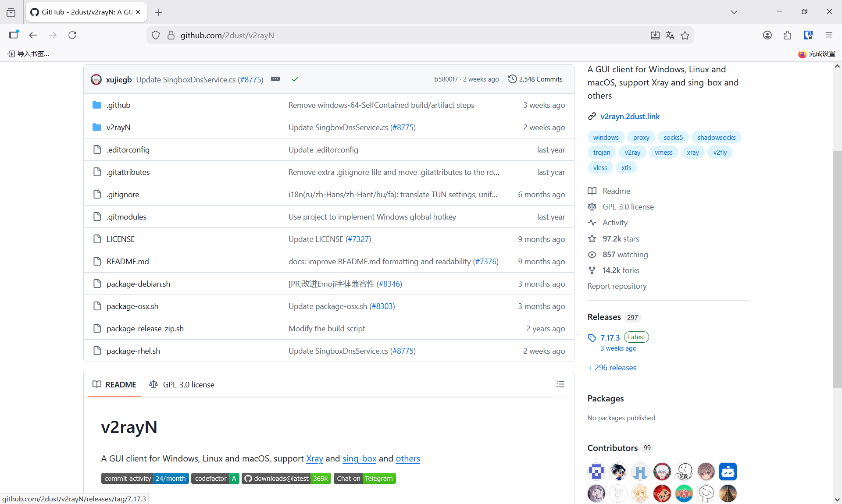Open the .gitmodules file
Image resolution: width=842 pixels, height=504 pixels.
point(126,217)
